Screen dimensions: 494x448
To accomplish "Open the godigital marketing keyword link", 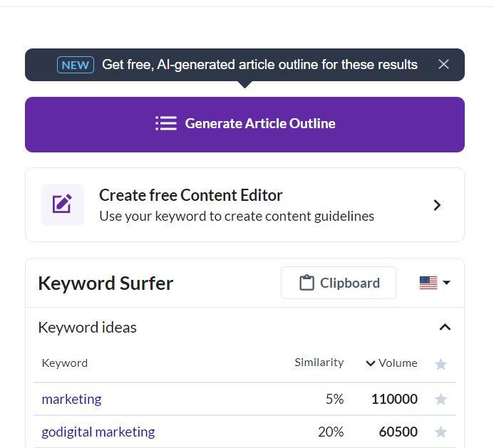I will click(x=98, y=432).
